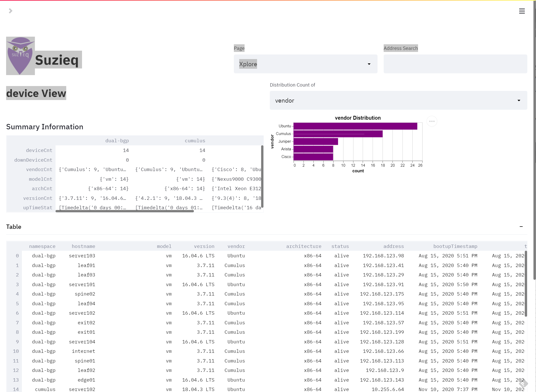
Task: Click the Address Search input field
Action: (455, 64)
